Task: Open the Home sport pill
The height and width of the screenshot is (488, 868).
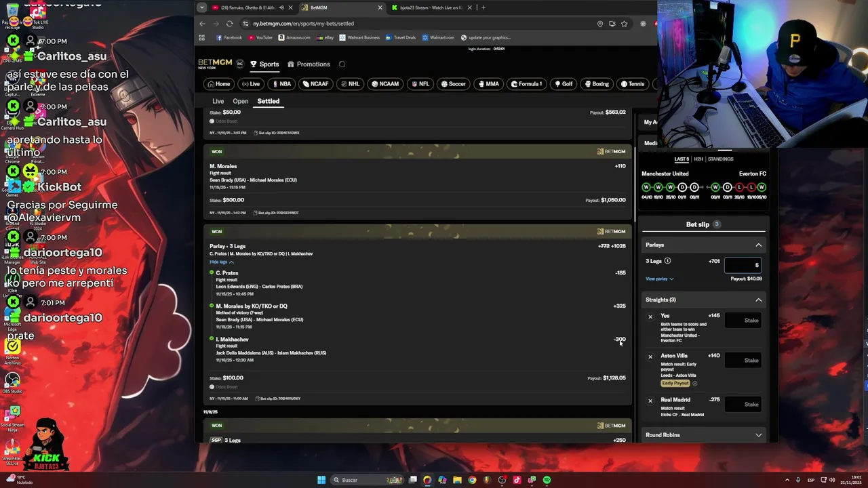Action: (x=218, y=84)
